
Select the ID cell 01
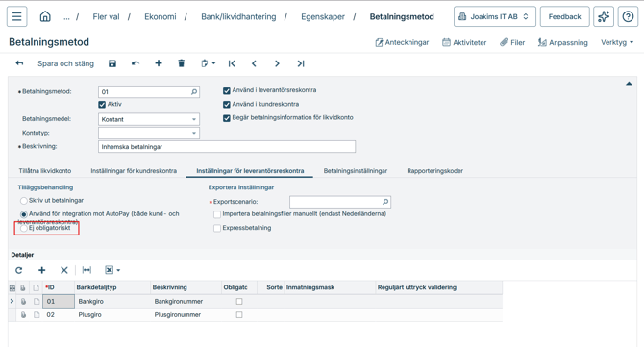59,302
